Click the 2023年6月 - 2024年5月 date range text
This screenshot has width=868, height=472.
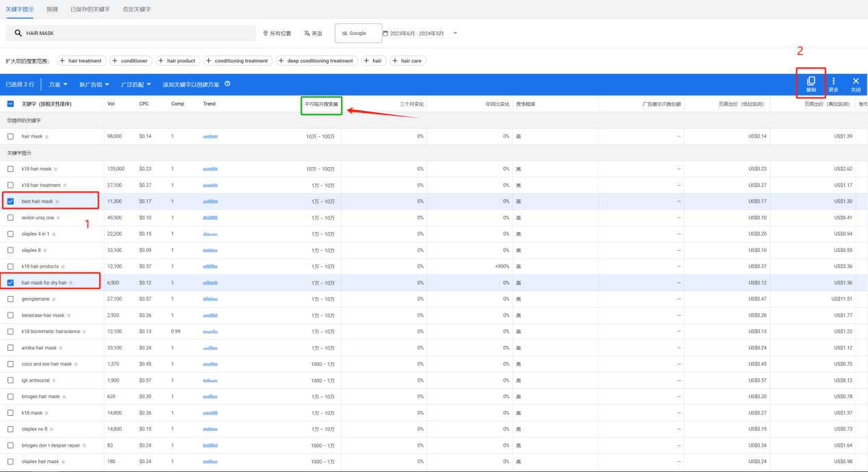[417, 33]
